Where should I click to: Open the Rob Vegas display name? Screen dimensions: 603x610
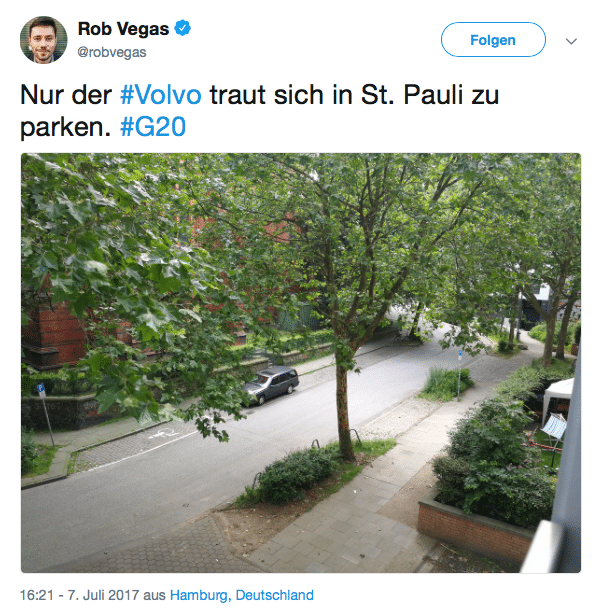[x=123, y=29]
